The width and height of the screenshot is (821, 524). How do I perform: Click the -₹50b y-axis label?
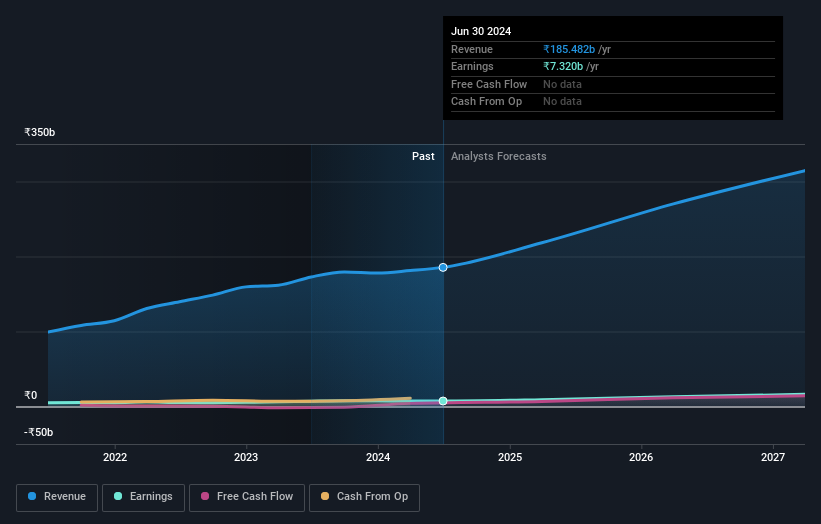39,432
